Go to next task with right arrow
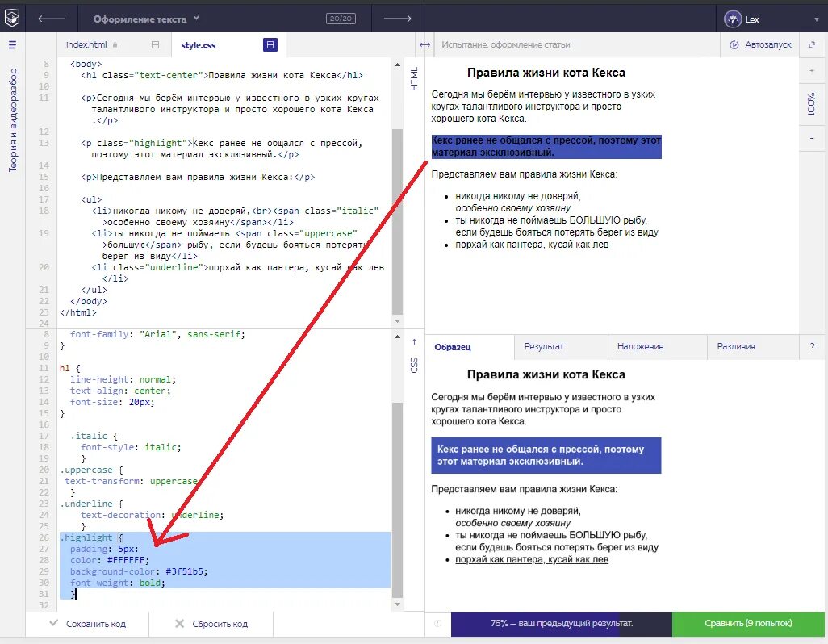This screenshot has width=828, height=644. [x=397, y=19]
